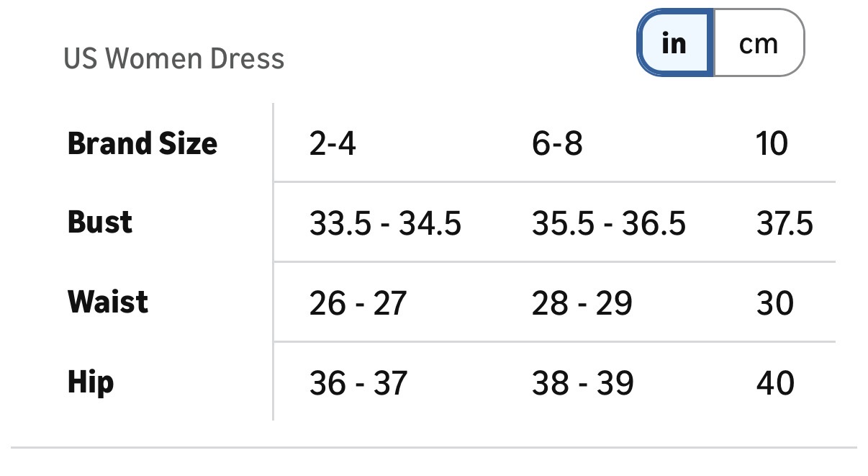Click brand size 2-4 column
Image resolution: width=868 pixels, height=476 pixels.
(333, 144)
